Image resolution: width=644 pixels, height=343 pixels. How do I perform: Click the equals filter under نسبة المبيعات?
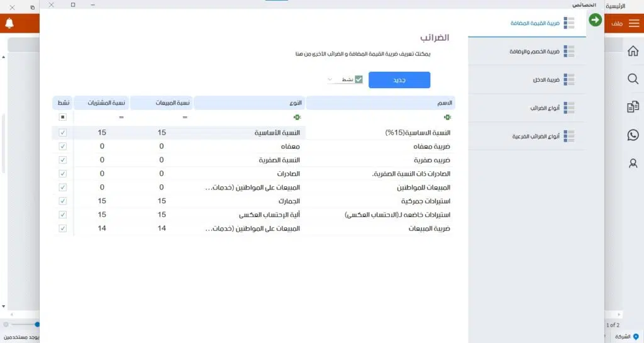tap(185, 118)
